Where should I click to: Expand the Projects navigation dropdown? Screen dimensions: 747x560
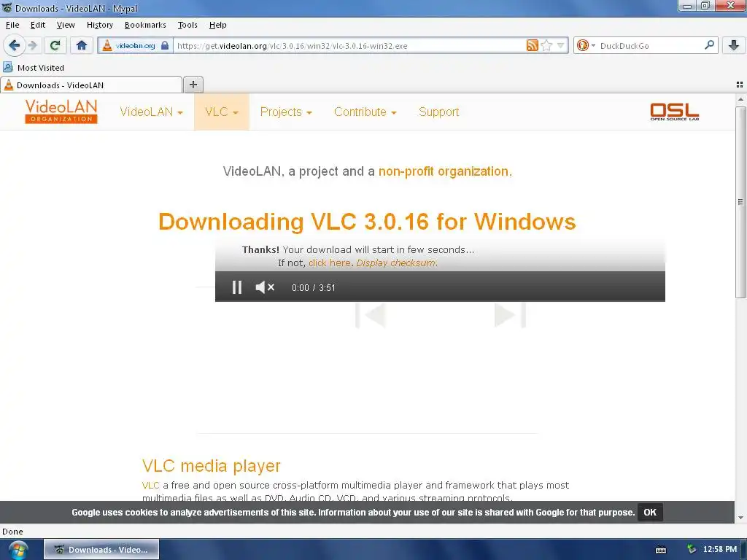pos(286,112)
